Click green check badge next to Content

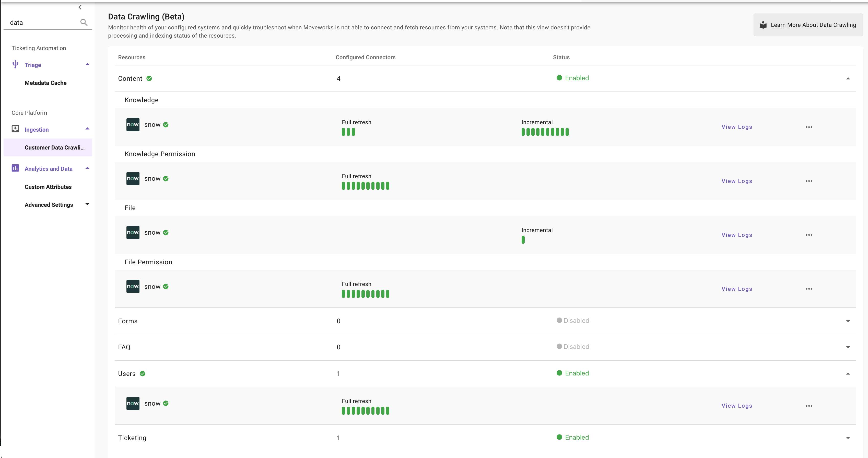(149, 78)
